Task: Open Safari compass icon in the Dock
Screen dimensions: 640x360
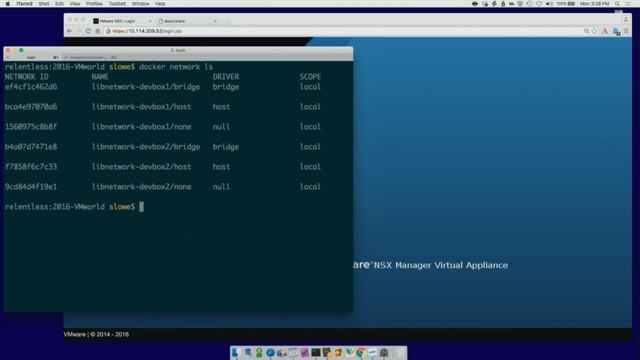Action: (270, 353)
